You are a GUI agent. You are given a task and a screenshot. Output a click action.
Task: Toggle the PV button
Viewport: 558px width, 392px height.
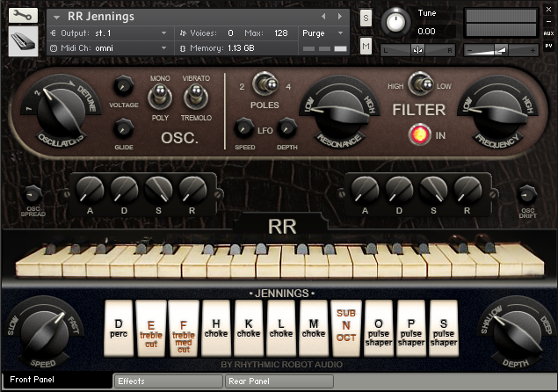tap(548, 46)
